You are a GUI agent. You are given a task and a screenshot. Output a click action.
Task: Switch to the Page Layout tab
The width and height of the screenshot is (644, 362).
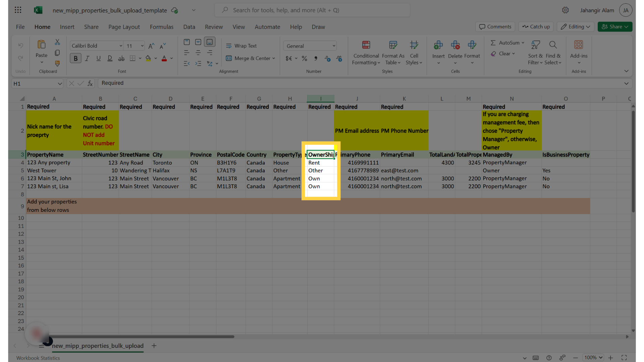tap(124, 27)
